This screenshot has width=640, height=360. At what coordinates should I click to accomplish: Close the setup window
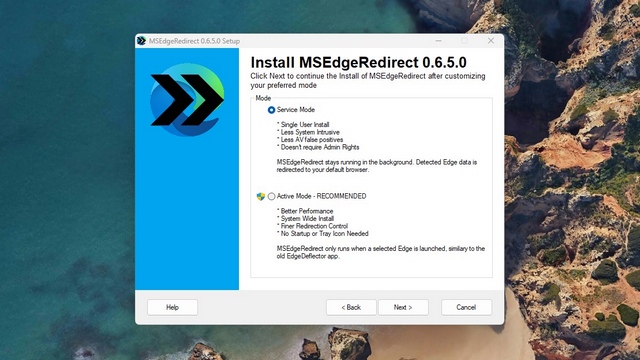pyautogui.click(x=491, y=40)
